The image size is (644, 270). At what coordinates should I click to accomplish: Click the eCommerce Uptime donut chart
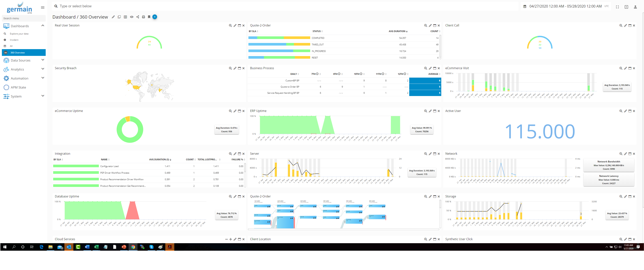coord(130,130)
